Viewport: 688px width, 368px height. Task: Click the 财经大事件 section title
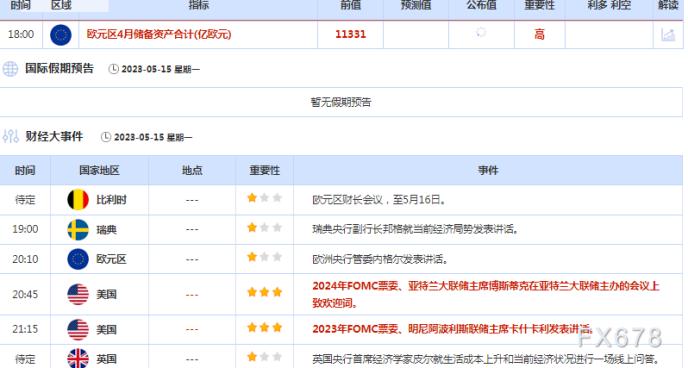[x=54, y=136]
